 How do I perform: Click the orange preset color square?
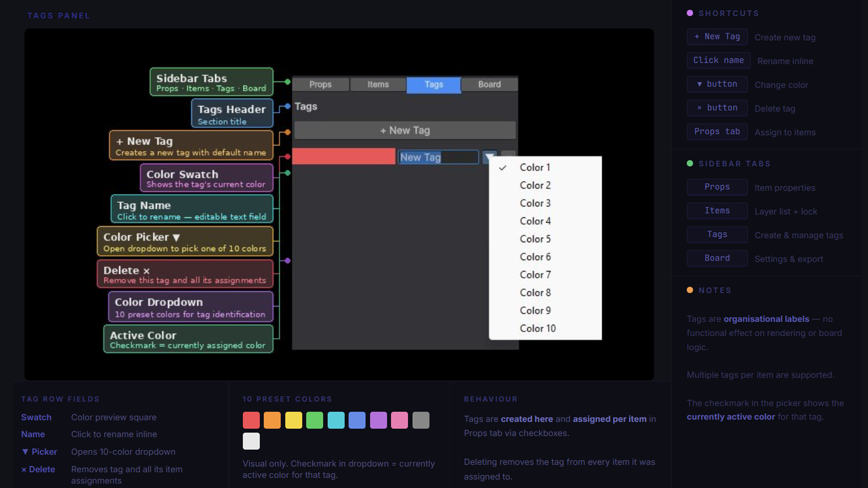click(272, 420)
